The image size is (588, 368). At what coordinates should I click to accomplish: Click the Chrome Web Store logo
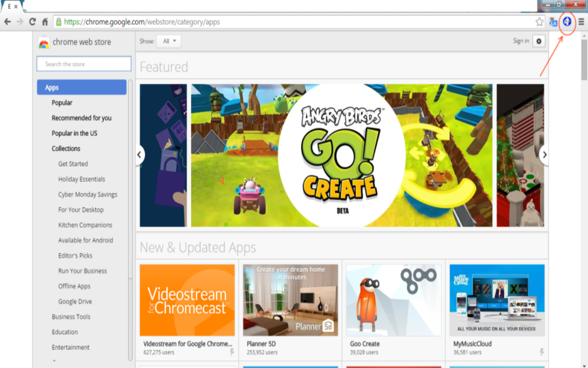coord(44,42)
